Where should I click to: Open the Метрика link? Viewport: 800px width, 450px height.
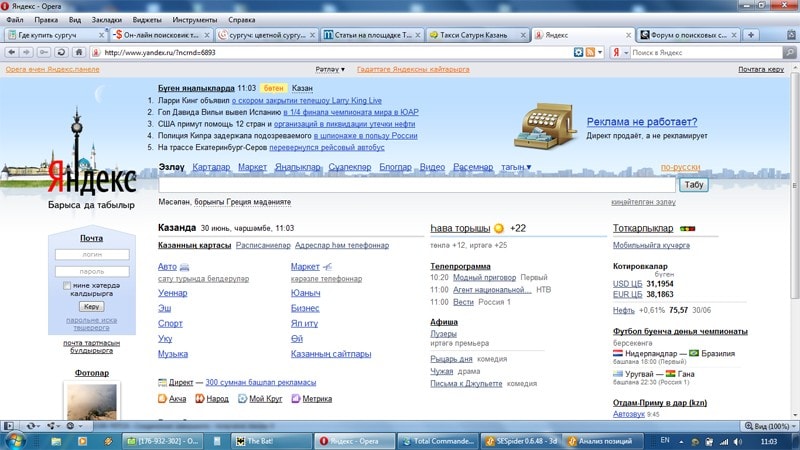tap(317, 399)
